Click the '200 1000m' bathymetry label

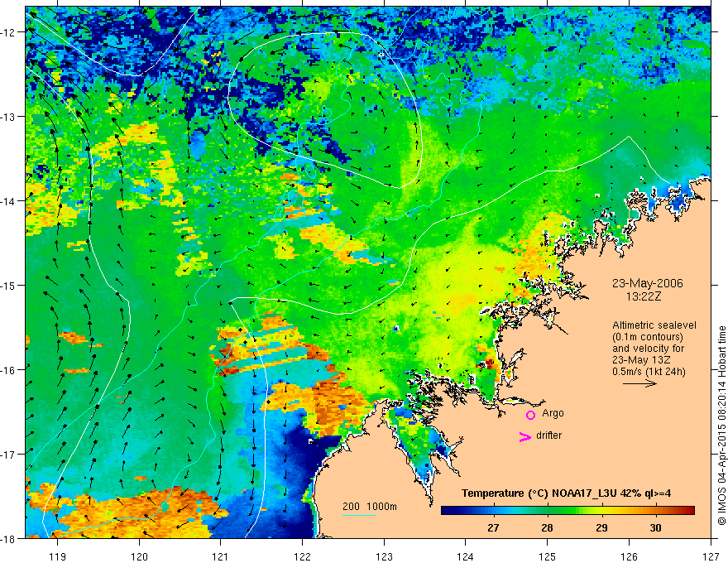pyautogui.click(x=370, y=507)
